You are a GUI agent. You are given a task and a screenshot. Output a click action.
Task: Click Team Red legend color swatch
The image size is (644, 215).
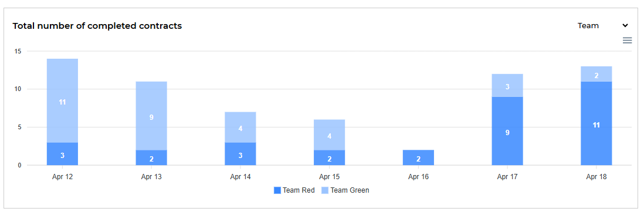pos(277,190)
